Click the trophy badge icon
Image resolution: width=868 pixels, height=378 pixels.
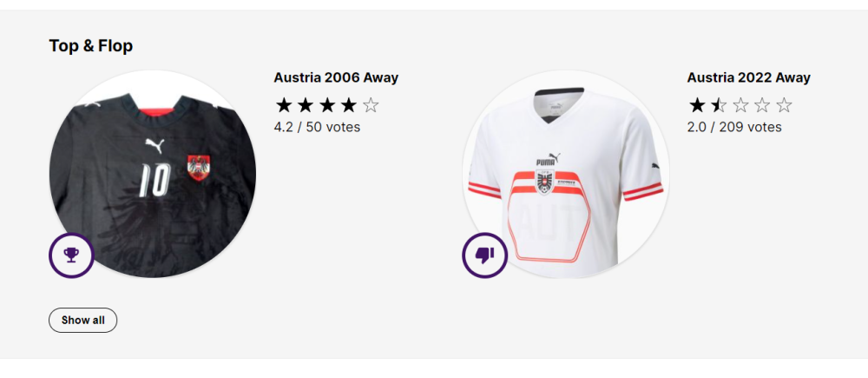pyautogui.click(x=71, y=255)
